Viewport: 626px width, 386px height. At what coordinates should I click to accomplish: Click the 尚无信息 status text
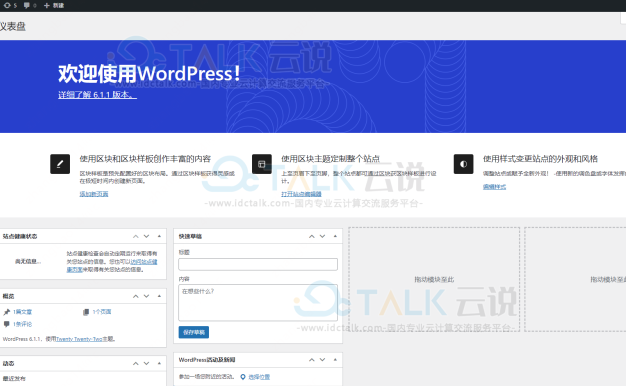click(x=28, y=261)
